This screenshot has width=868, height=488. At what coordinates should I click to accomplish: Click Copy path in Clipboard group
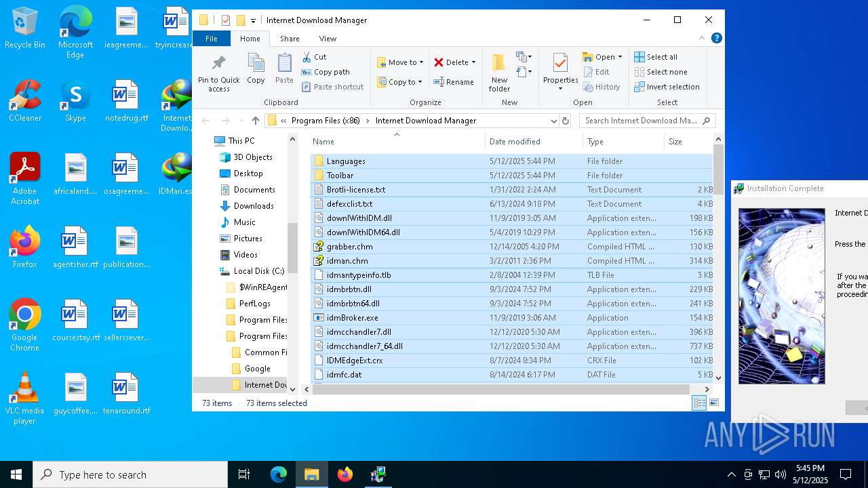[x=325, y=72]
